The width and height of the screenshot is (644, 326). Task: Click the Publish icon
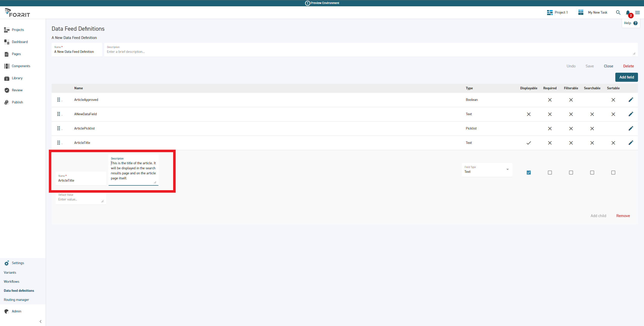(x=6, y=102)
